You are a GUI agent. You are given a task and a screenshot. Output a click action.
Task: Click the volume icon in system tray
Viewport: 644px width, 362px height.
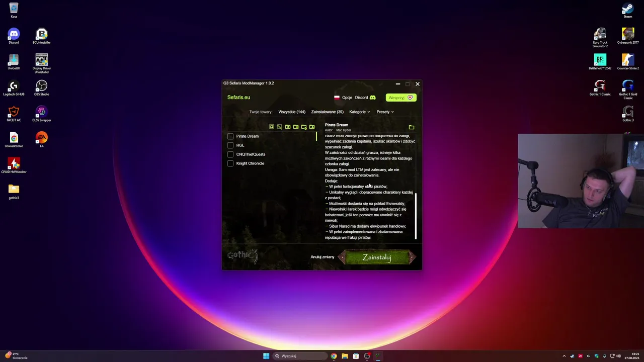click(x=618, y=356)
